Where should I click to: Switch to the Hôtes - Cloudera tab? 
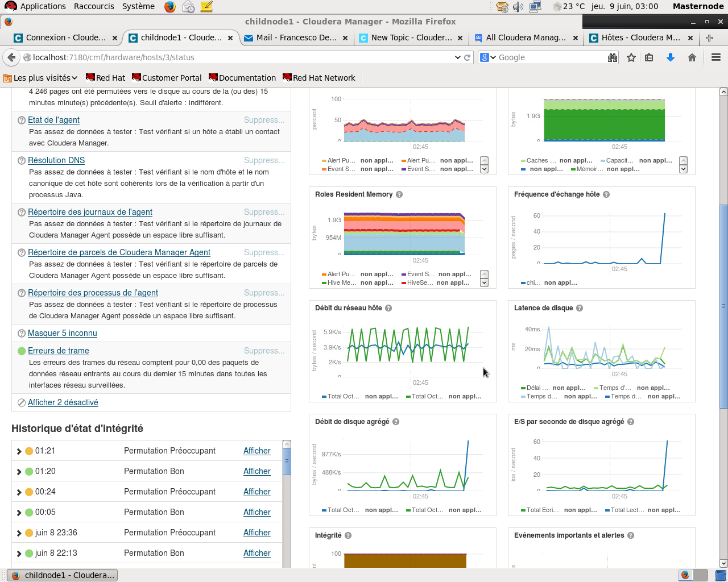click(640, 38)
